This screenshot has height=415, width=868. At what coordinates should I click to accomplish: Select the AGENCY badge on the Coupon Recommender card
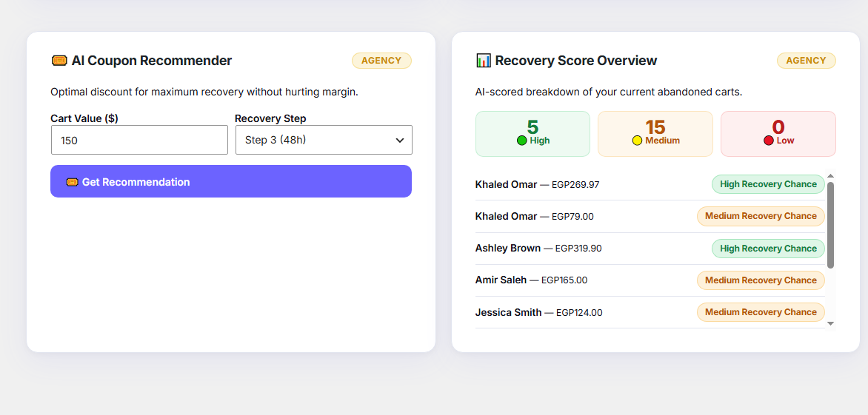pyautogui.click(x=381, y=61)
